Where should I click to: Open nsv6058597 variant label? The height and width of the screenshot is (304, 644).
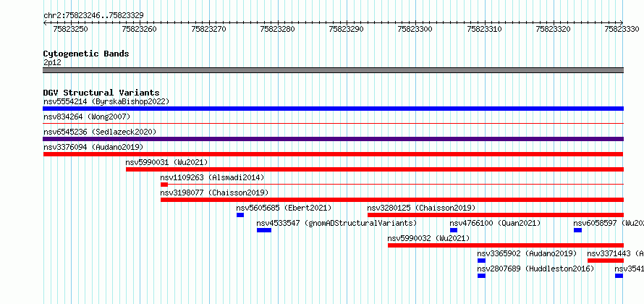pyautogui.click(x=609, y=223)
